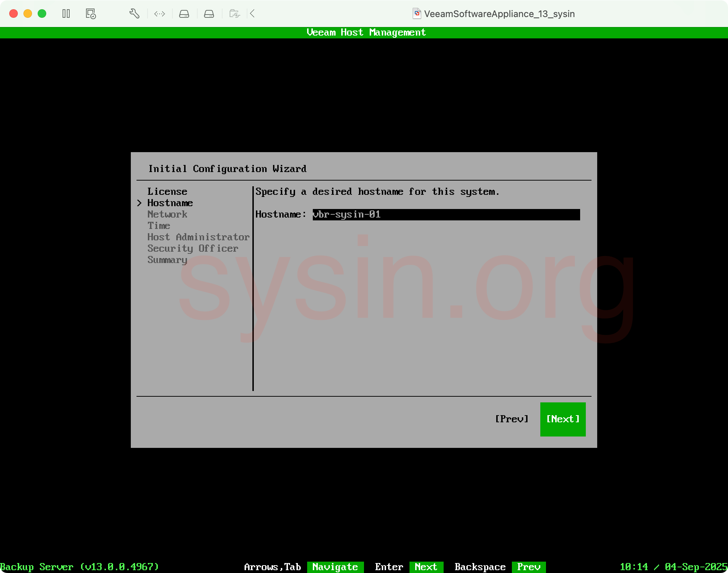Select Host Administrator step in sidebar
This screenshot has height=573, width=728.
pos(198,237)
